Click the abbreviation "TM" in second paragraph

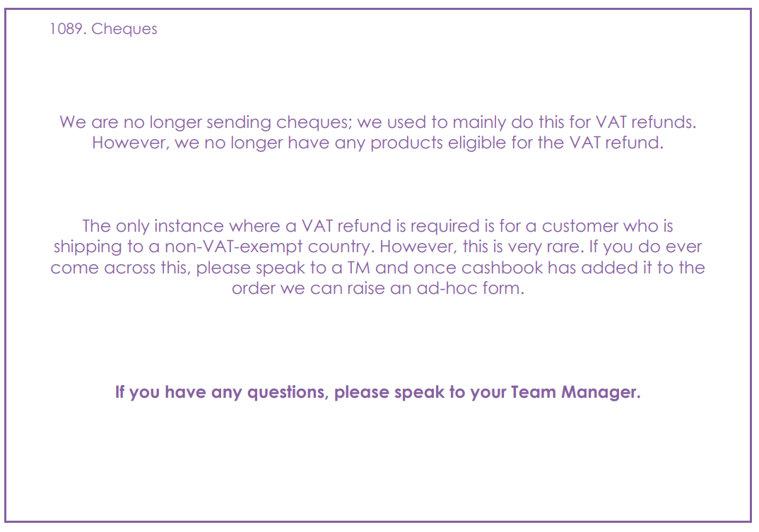coord(358,268)
